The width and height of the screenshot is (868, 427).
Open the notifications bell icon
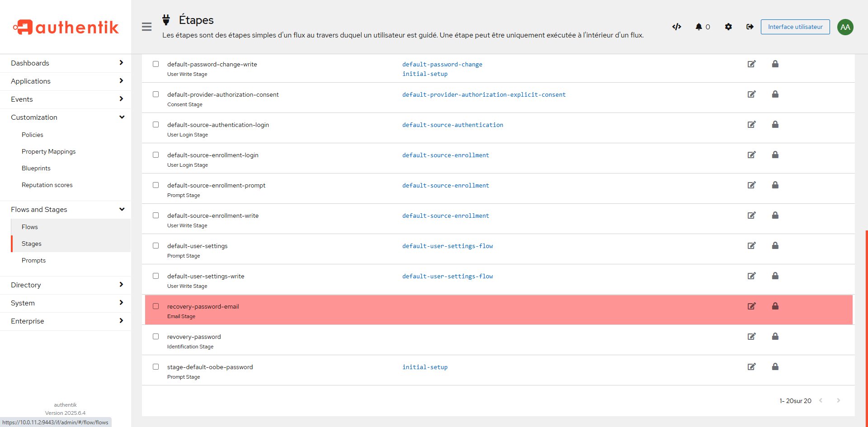[x=699, y=27]
